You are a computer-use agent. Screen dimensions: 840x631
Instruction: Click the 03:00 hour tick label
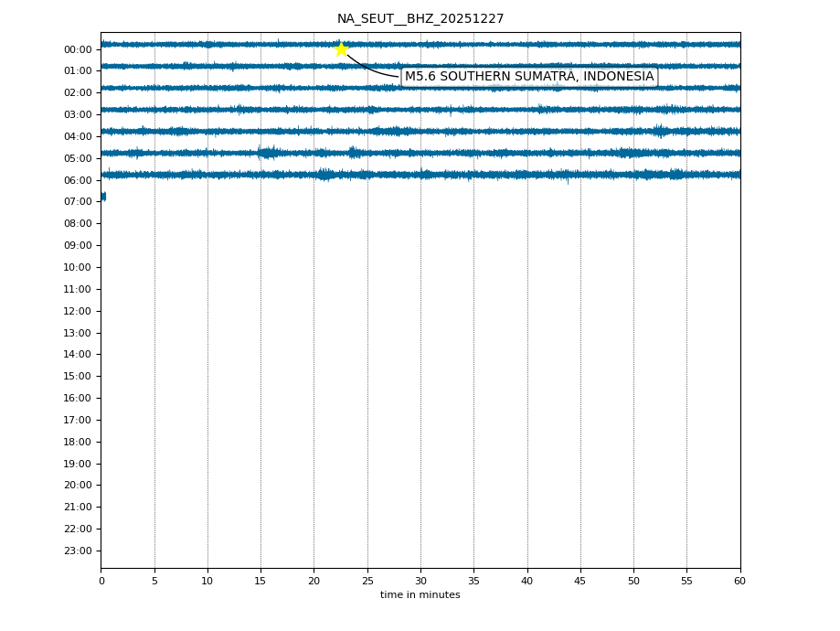(x=78, y=114)
